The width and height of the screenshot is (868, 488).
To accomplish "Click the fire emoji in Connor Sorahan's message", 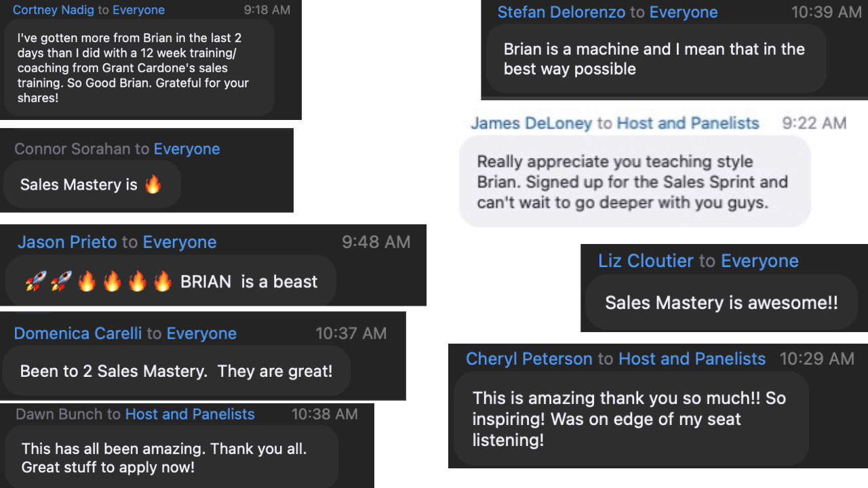I will coord(153,184).
